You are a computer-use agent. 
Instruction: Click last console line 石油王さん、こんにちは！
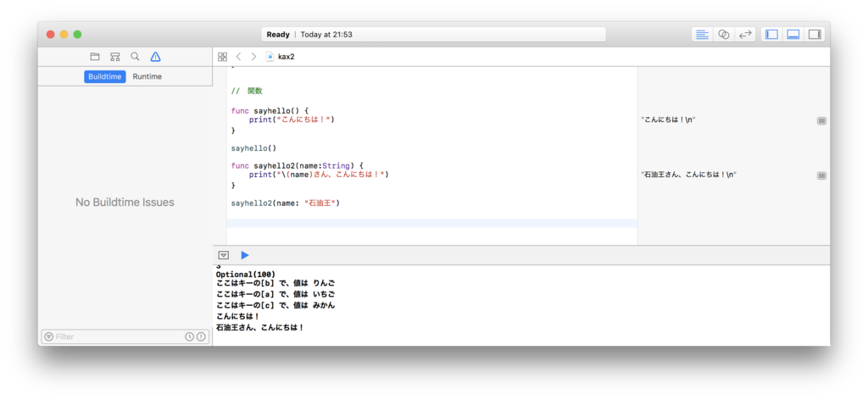(x=260, y=327)
